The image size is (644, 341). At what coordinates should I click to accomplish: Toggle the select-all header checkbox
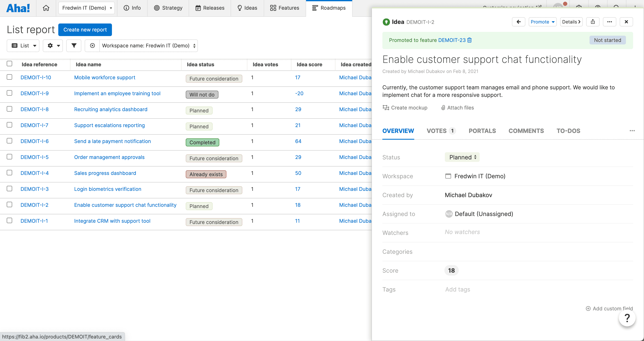click(9, 64)
